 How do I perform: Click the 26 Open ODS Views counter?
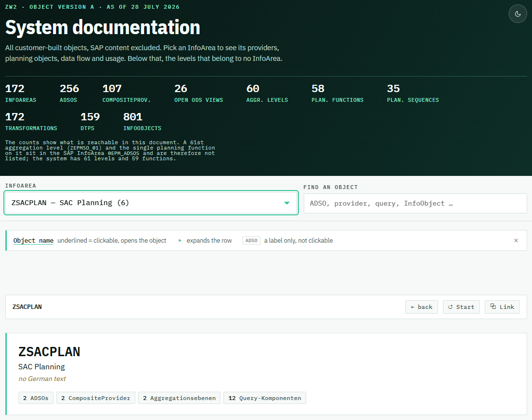coord(199,94)
